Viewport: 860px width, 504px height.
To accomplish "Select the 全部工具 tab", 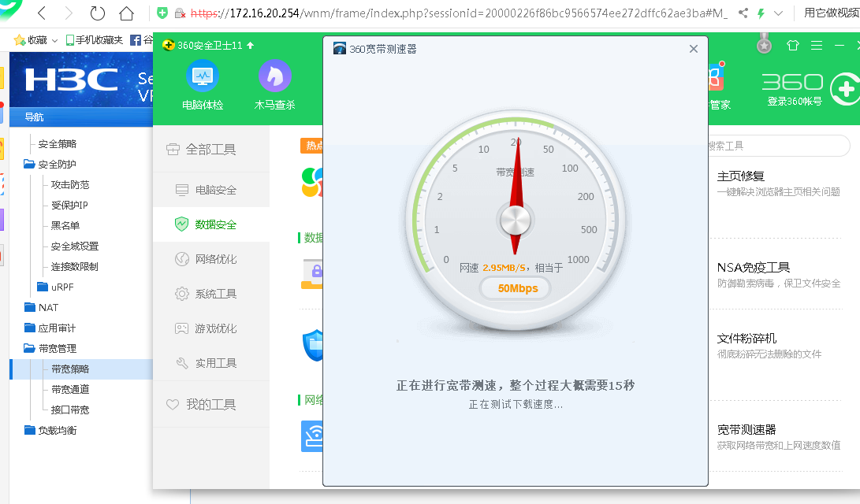I will 211,149.
